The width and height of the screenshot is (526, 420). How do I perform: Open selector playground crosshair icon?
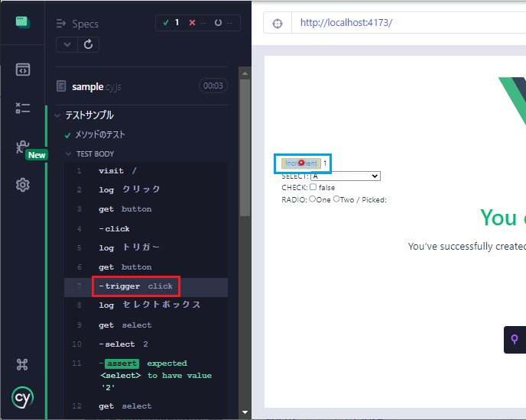(278, 23)
